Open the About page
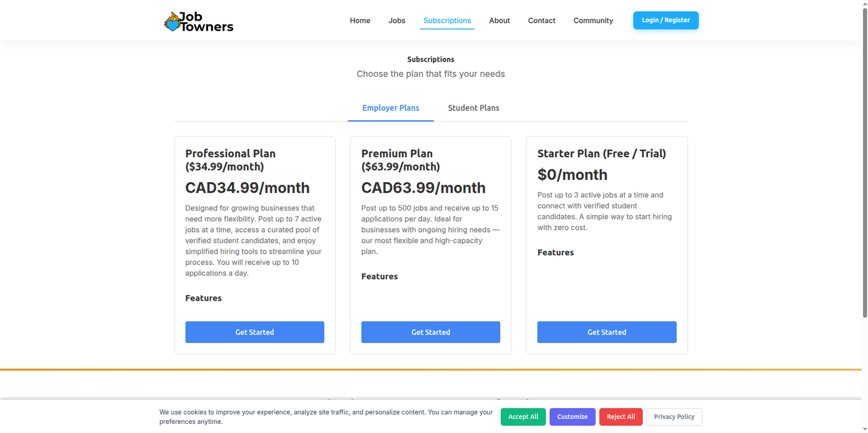Viewport: 868px width, 433px height. pyautogui.click(x=499, y=21)
